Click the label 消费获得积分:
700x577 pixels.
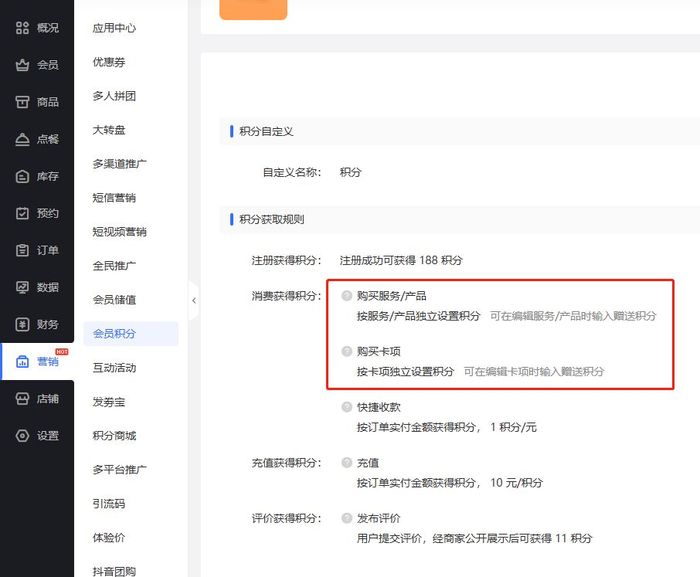286,296
